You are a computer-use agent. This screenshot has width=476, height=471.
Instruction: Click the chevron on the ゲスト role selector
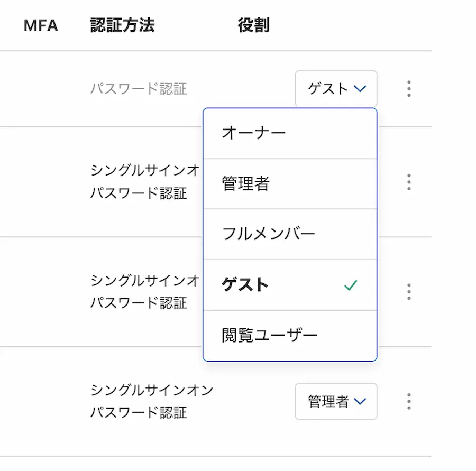click(x=360, y=89)
